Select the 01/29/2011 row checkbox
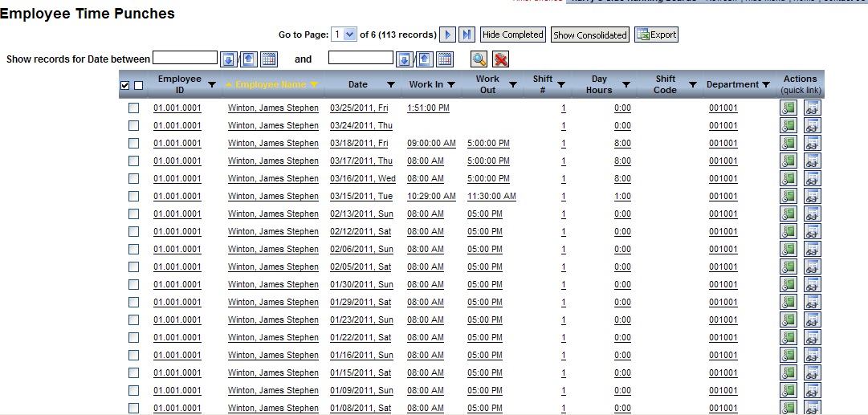Screen dimensions: 868x415 [133, 302]
